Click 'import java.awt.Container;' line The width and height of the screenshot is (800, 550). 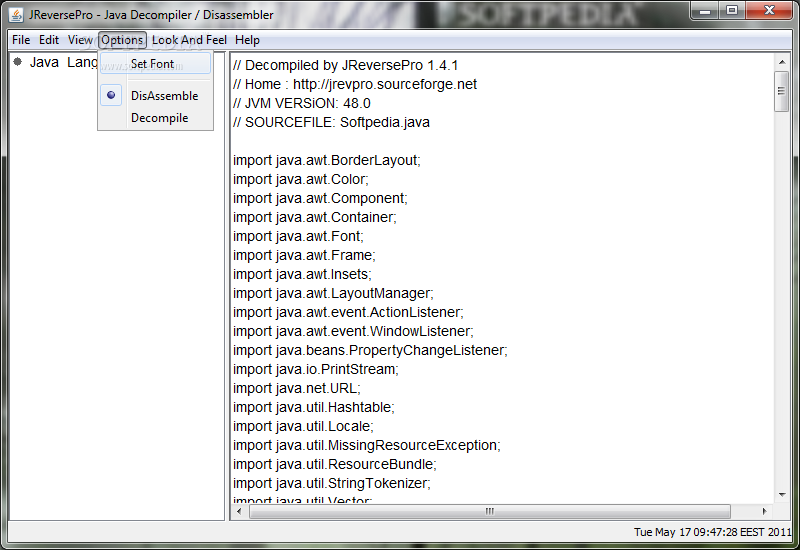coord(314,217)
